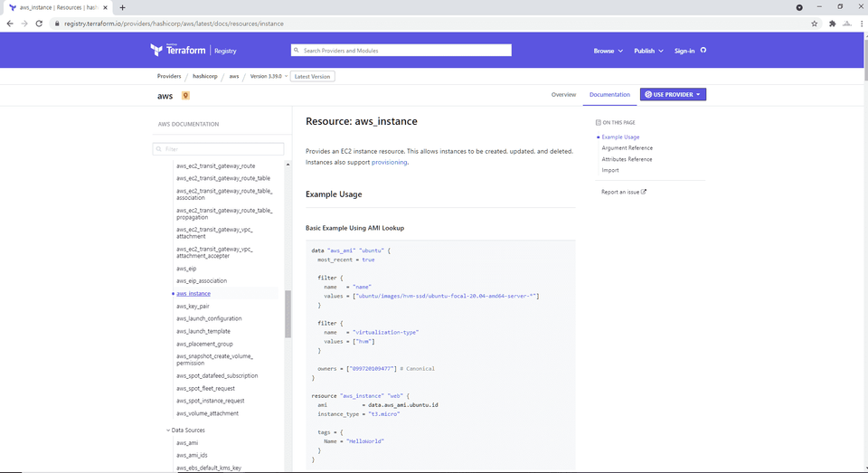868x473 pixels.
Task: Open a new browser tab
Action: pyautogui.click(x=122, y=7)
